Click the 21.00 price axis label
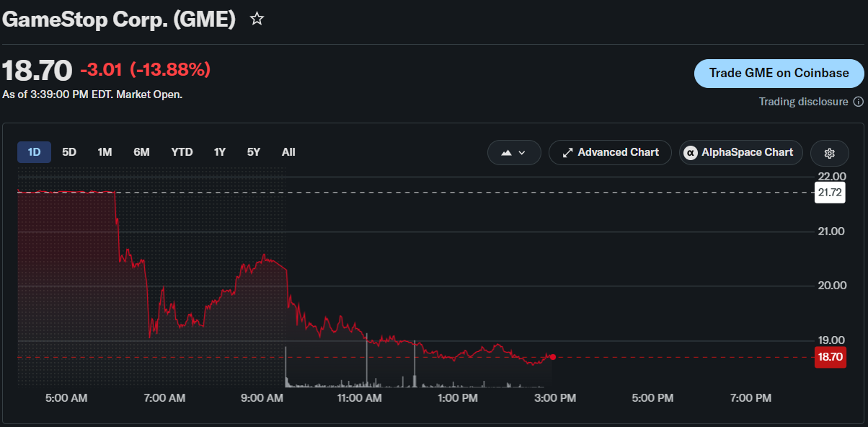This screenshot has height=427, width=868. pyautogui.click(x=832, y=232)
